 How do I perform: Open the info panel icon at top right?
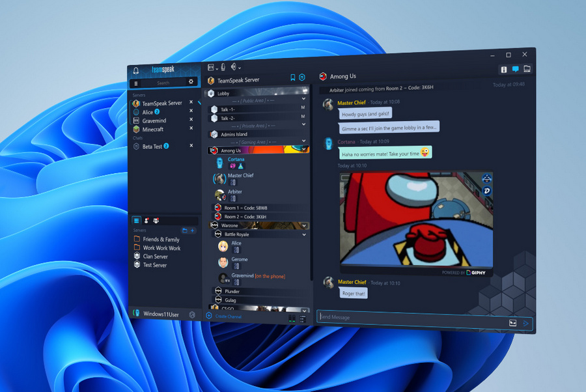[503, 69]
